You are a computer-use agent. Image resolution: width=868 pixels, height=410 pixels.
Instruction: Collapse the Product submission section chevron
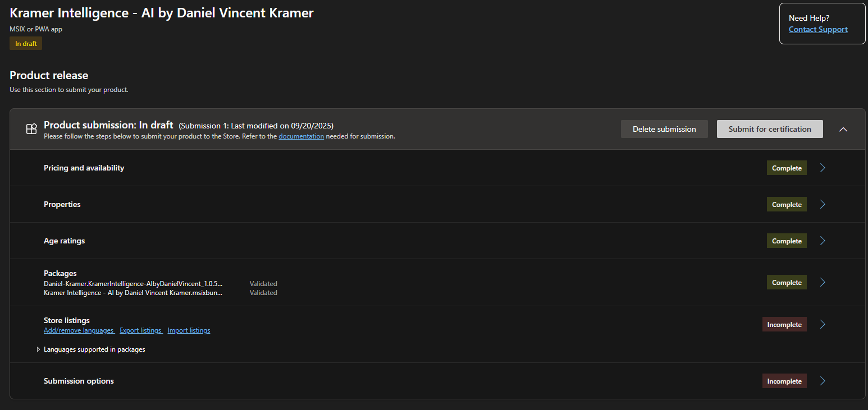(843, 129)
